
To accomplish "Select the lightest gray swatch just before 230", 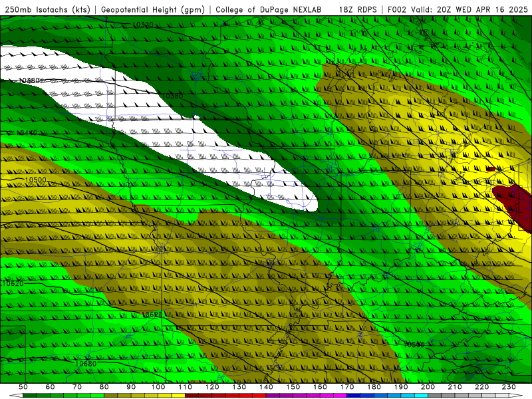I will pos(502,396).
